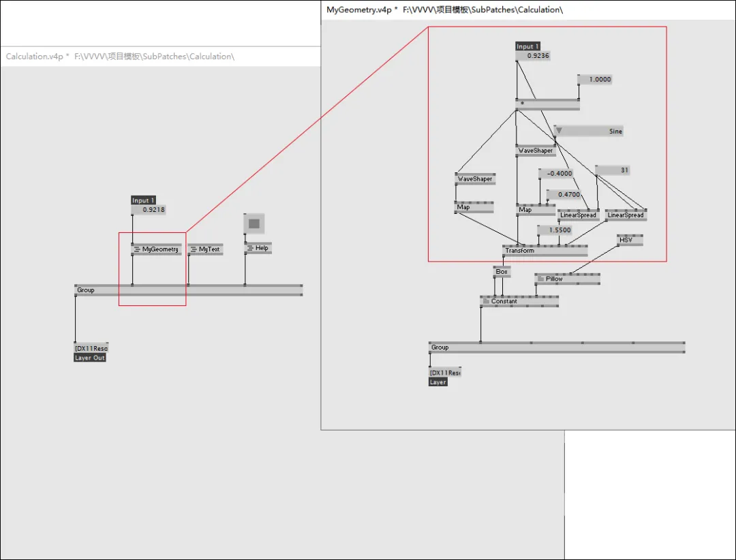The width and height of the screenshot is (736, 560).
Task: Click the subpatch icon on the Help node
Action: coord(250,248)
